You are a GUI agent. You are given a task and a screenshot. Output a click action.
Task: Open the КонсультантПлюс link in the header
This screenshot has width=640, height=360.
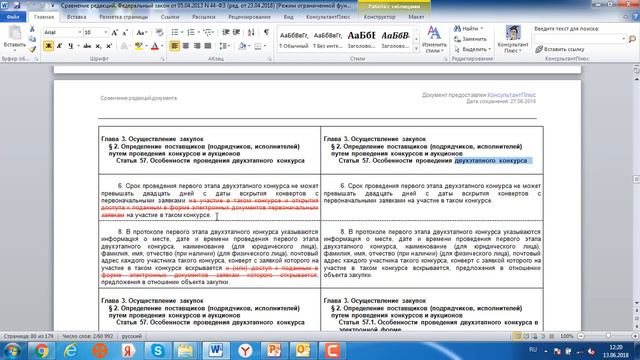click(x=511, y=95)
